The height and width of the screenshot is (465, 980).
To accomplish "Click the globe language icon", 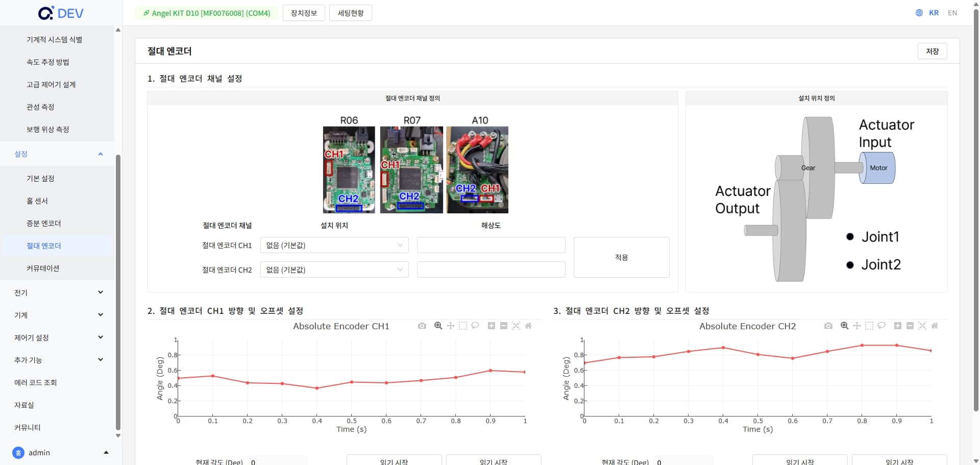I will [919, 13].
